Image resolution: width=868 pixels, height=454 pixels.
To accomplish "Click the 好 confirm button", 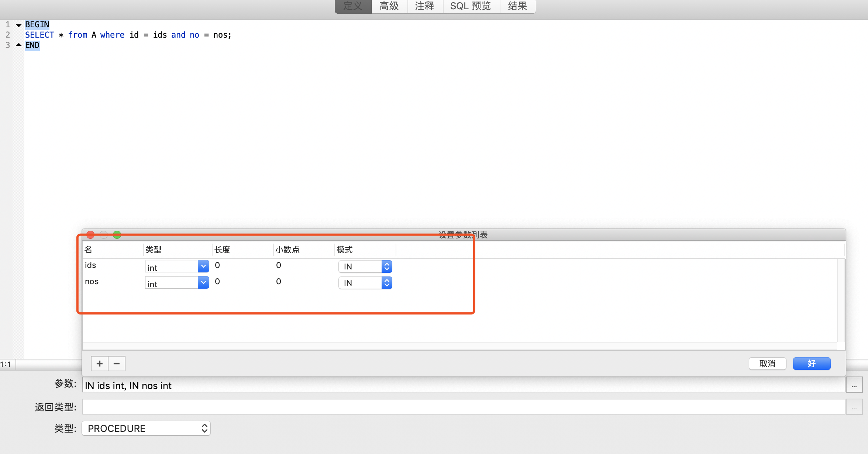I will click(812, 363).
